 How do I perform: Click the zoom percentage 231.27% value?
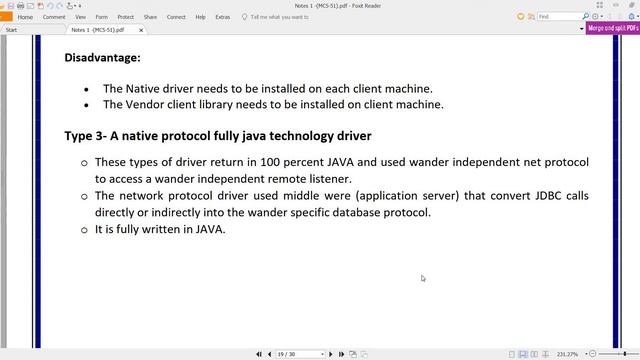pos(567,354)
